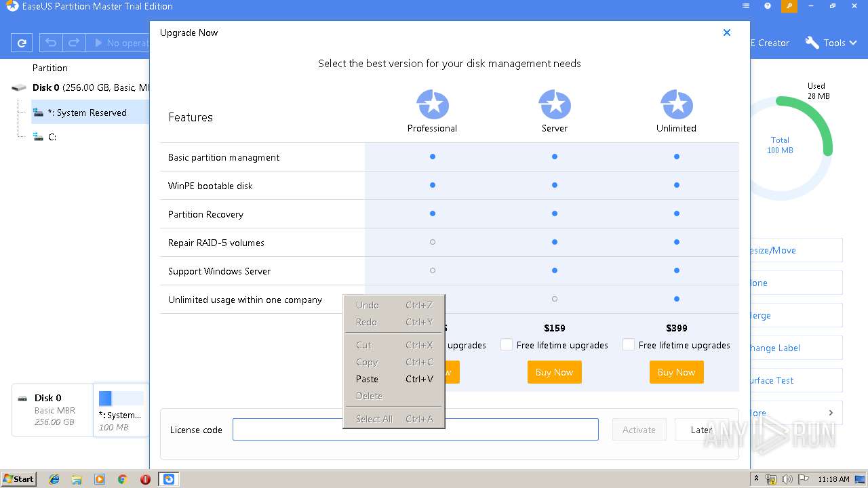Click EaseUS Partition Master taskbar button

pyautogui.click(x=169, y=479)
